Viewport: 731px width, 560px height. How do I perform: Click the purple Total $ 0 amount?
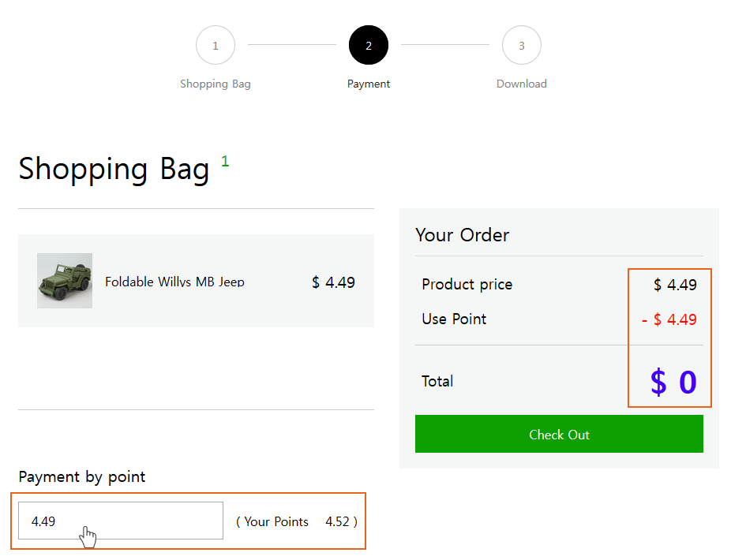[x=673, y=382]
